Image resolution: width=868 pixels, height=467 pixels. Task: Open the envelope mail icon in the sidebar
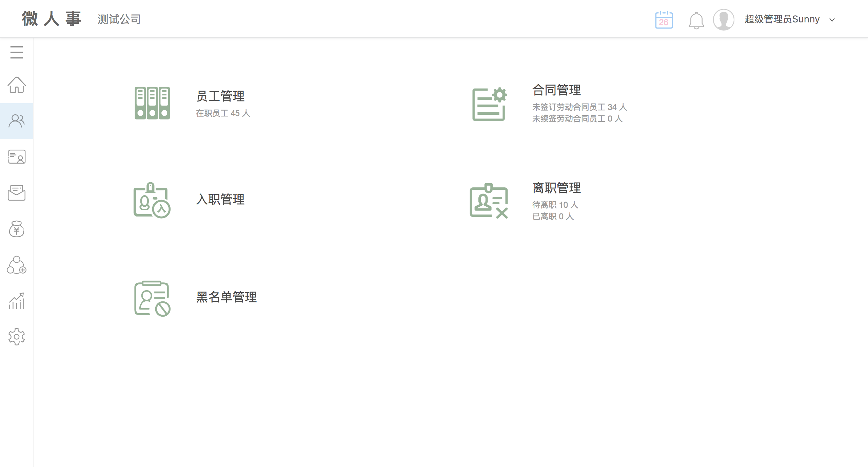point(16,193)
